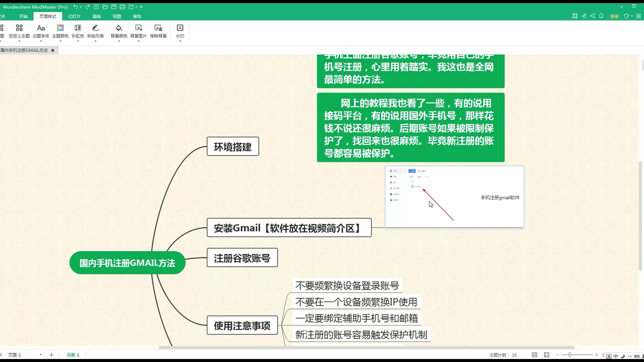The height and width of the screenshot is (362, 644).
Task: Click the send/publish paper plane icon
Action: pos(584,16)
